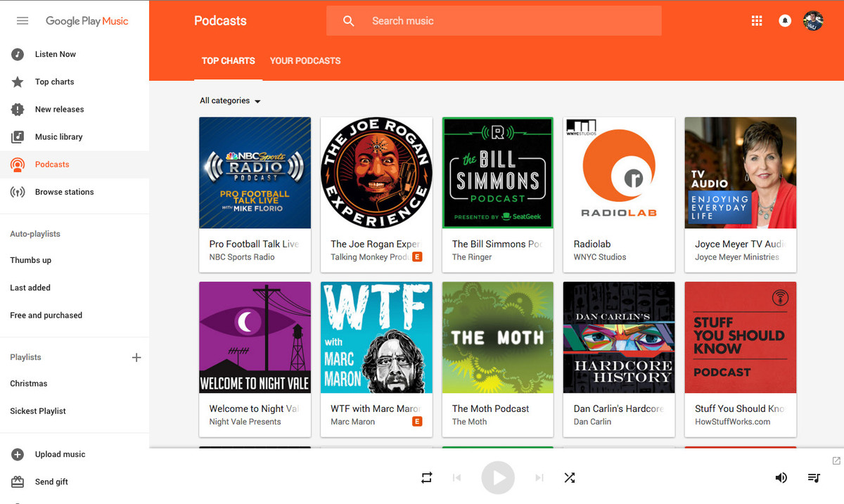
Task: Open The Moth podcast artwork
Action: [498, 337]
